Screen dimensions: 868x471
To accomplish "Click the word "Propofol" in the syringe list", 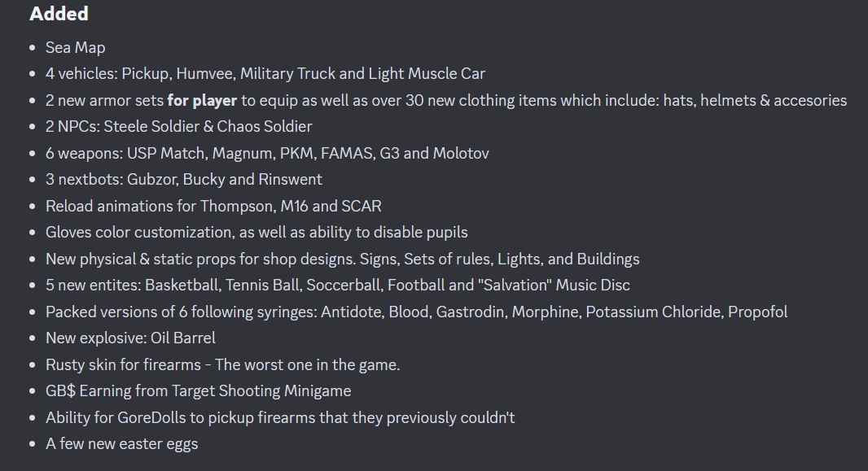I will [757, 312].
